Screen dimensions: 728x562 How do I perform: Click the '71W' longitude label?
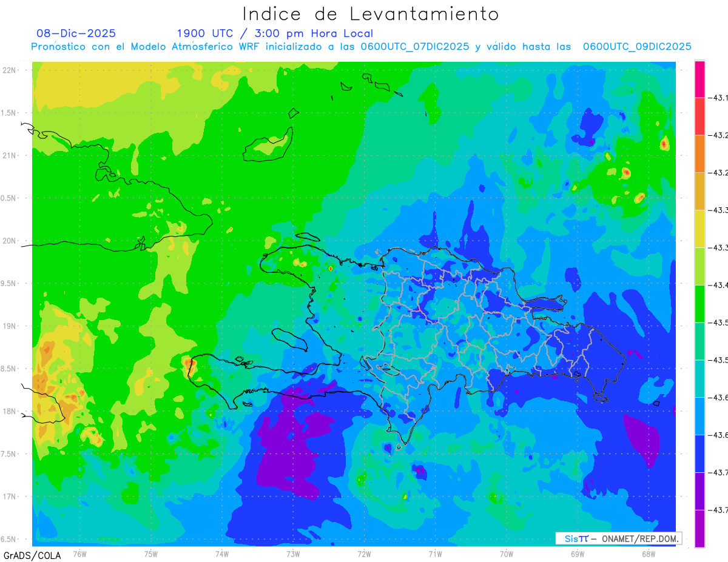435,554
